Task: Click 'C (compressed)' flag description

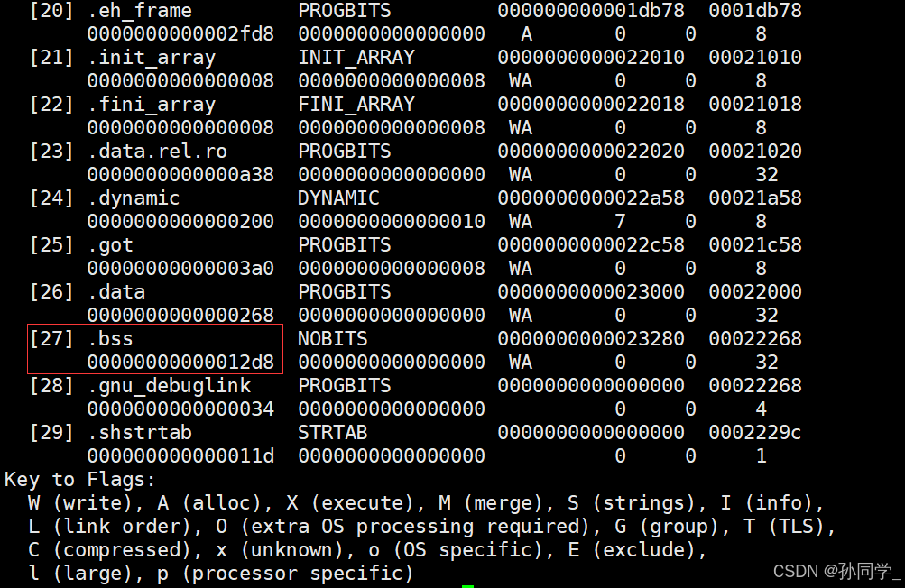Action: coord(110,550)
